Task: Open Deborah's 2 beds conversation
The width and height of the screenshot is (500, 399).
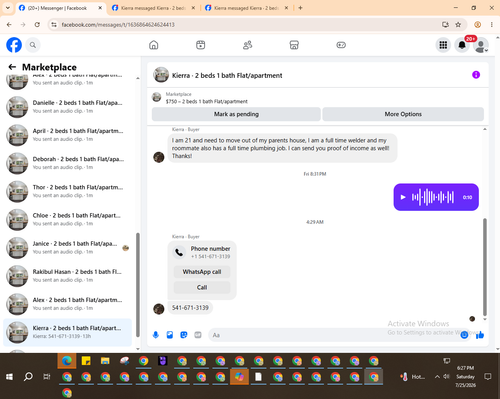Action: point(68,163)
